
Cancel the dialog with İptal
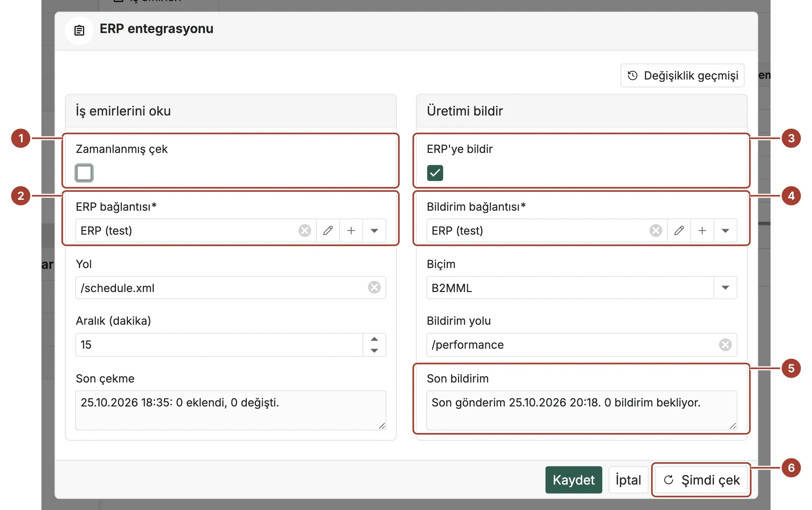point(628,480)
